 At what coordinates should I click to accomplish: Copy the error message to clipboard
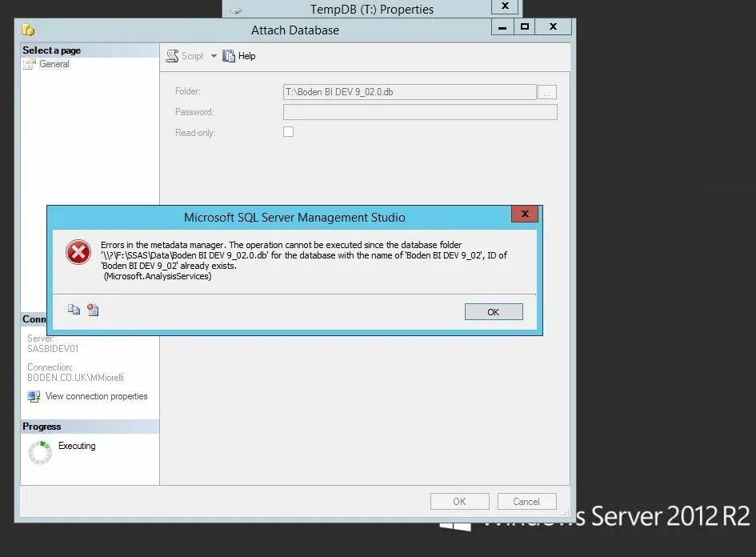74,310
